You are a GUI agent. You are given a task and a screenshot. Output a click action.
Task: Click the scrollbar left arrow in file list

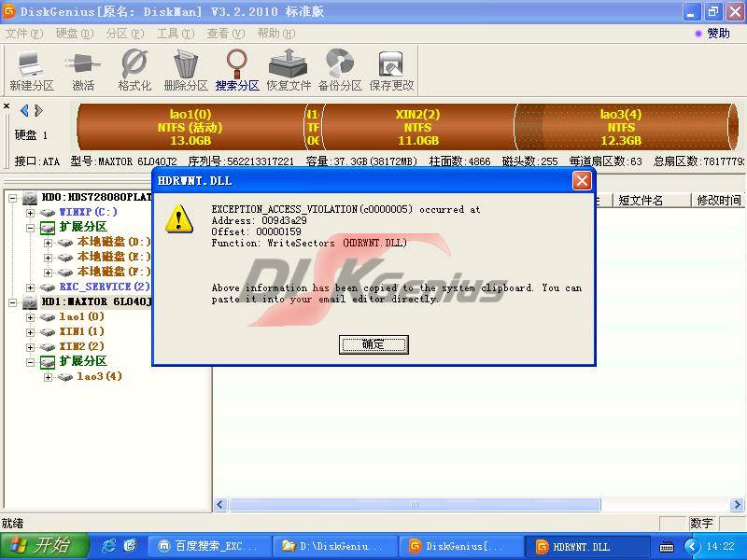220,504
